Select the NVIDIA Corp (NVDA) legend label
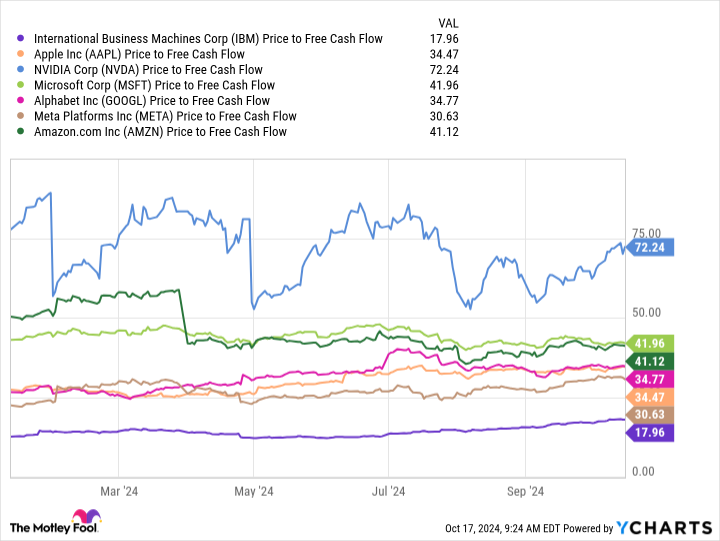 [x=147, y=70]
